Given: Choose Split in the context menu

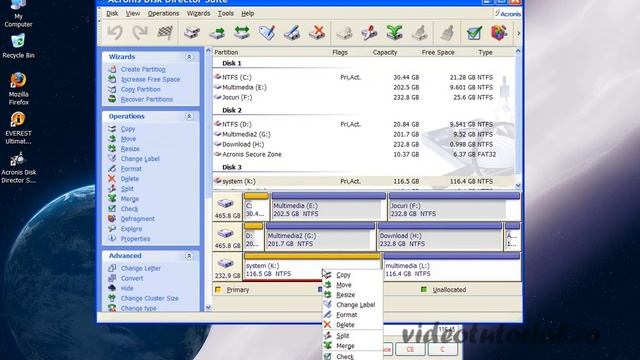Looking at the screenshot, I should pyautogui.click(x=353, y=336).
